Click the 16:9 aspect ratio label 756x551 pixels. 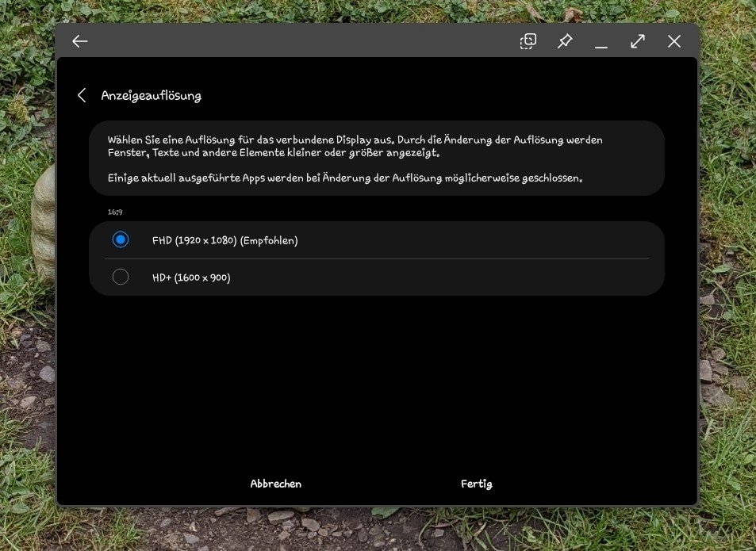115,212
